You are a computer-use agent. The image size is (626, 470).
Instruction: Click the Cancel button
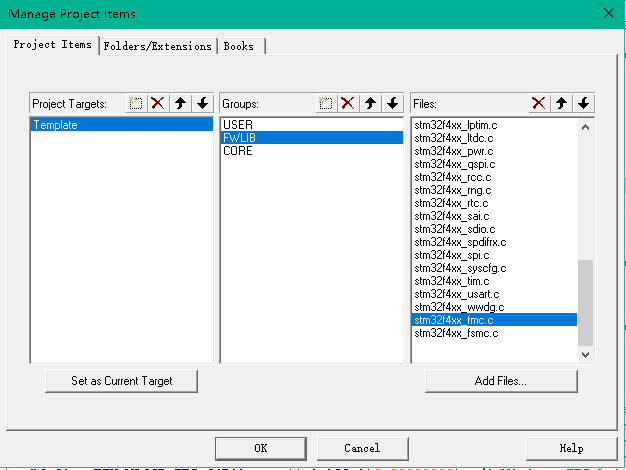(363, 448)
